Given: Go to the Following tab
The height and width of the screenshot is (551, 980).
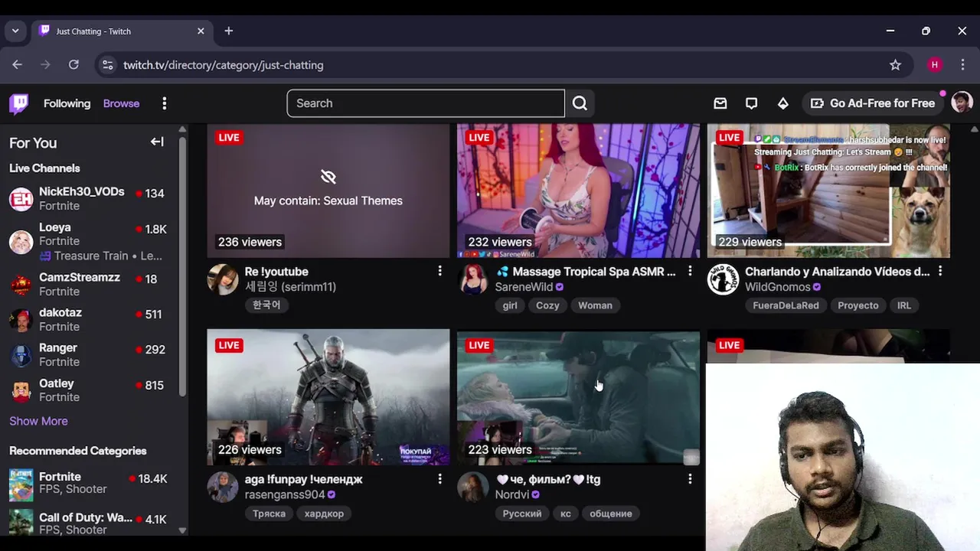Looking at the screenshot, I should point(67,103).
